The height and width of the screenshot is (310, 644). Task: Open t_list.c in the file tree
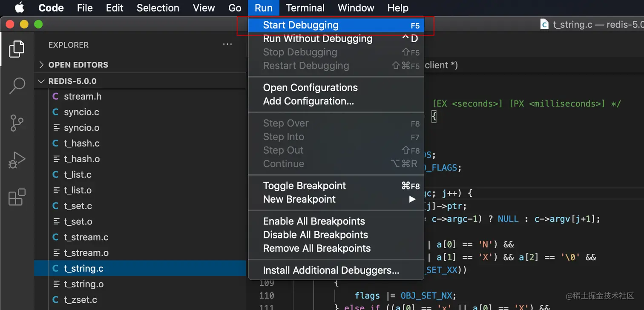(x=140, y=175)
